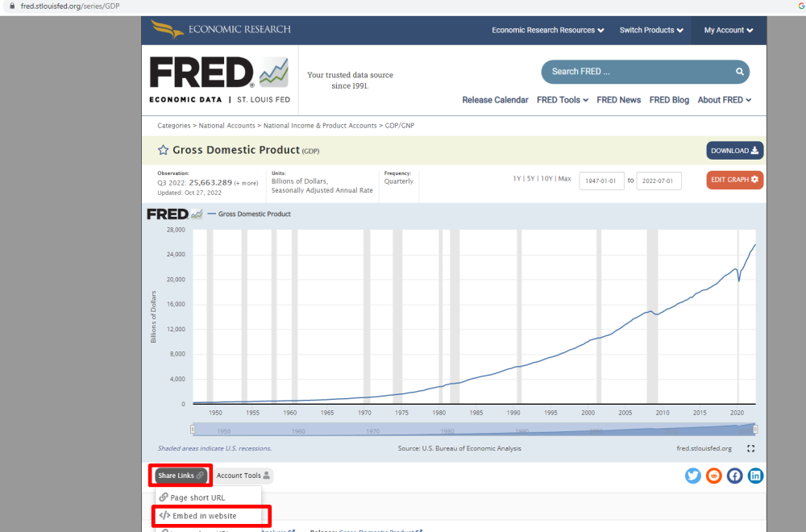This screenshot has height=532, width=806.
Task: Click the 25,663.289 observation value
Action: tap(210, 182)
